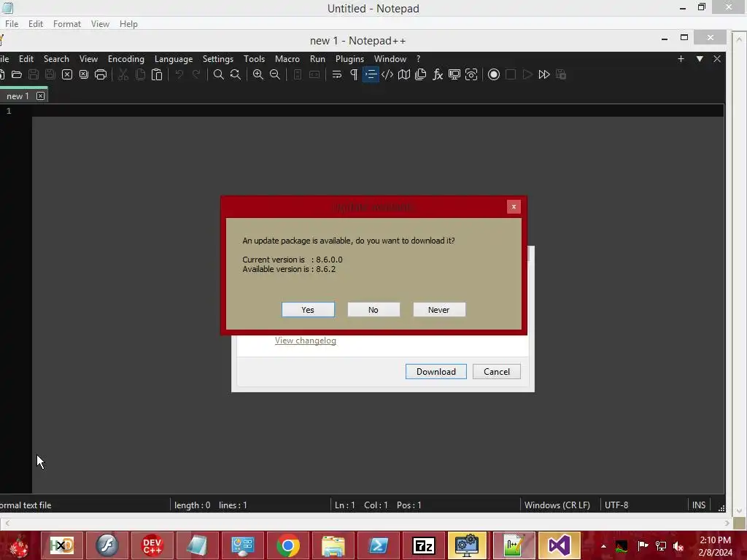This screenshot has width=747, height=560.
Task: Click the Zoom In icon
Action: click(258, 75)
